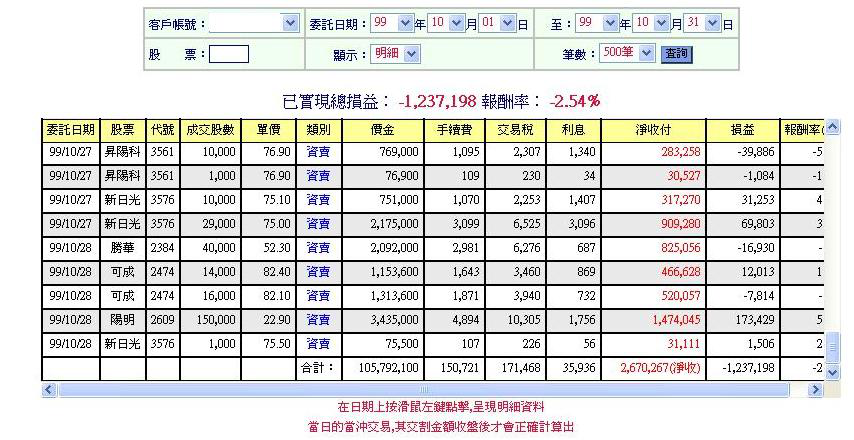Click the 利息 column header

coord(573,130)
